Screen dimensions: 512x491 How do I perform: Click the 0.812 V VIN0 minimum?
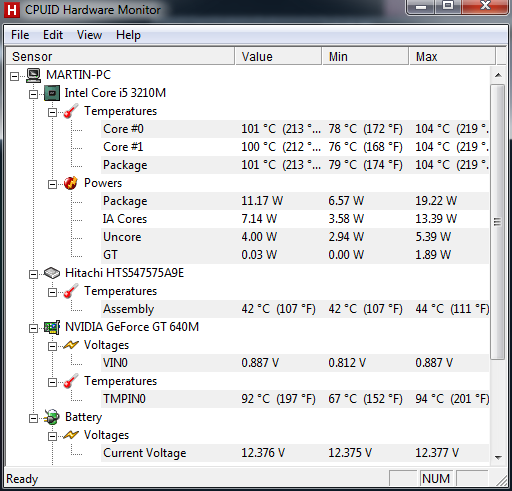click(x=347, y=363)
